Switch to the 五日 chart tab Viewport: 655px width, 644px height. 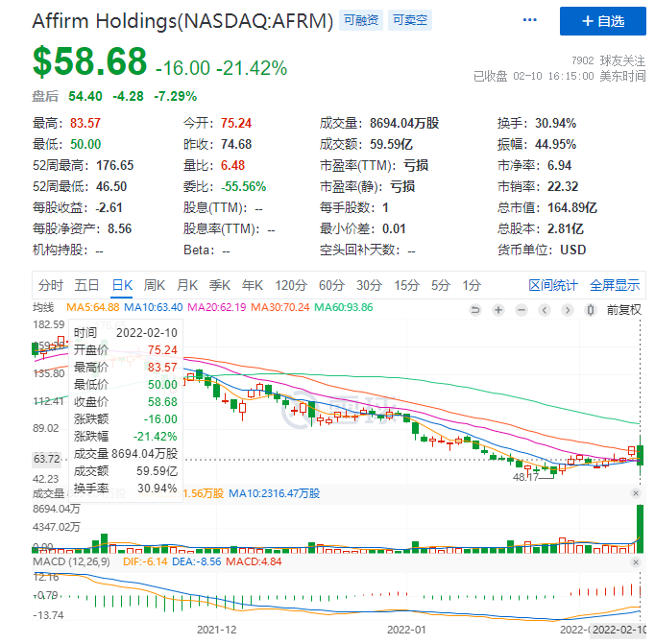point(86,285)
